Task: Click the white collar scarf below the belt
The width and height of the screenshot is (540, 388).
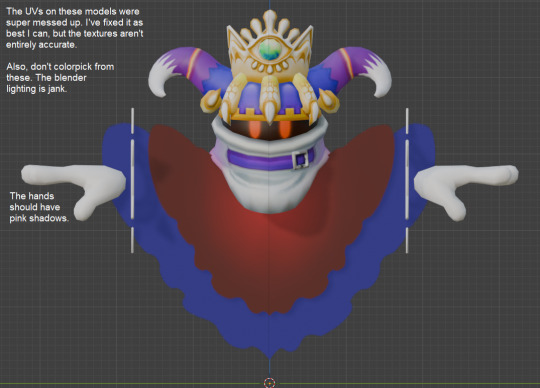Action: (x=270, y=189)
